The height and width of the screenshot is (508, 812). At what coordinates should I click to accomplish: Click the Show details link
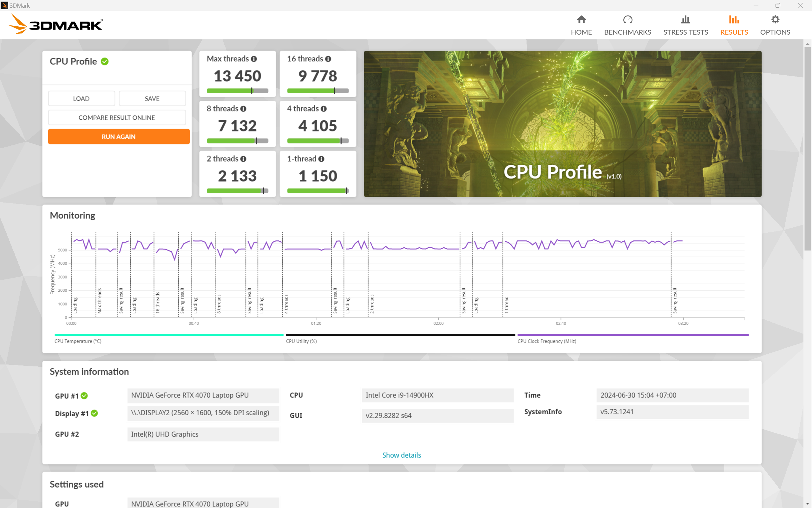(402, 455)
